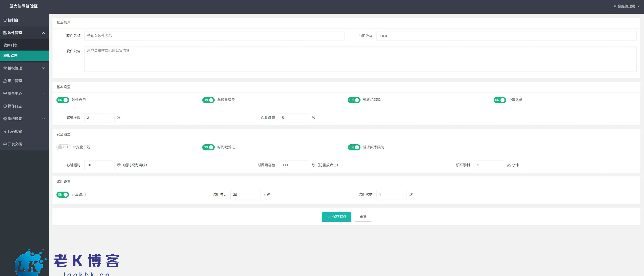The height and width of the screenshot is (276, 644).
Task: Click the 授权管理 diamond icon
Action: pyautogui.click(x=5, y=68)
